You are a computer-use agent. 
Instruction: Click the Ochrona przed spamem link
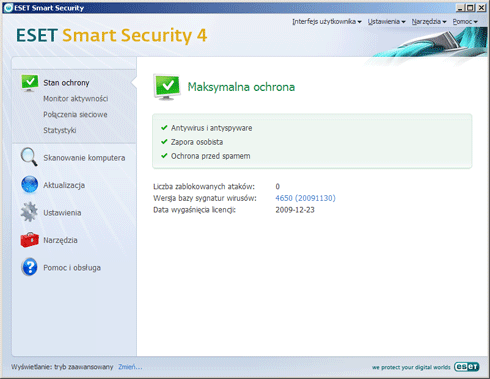pyautogui.click(x=210, y=156)
